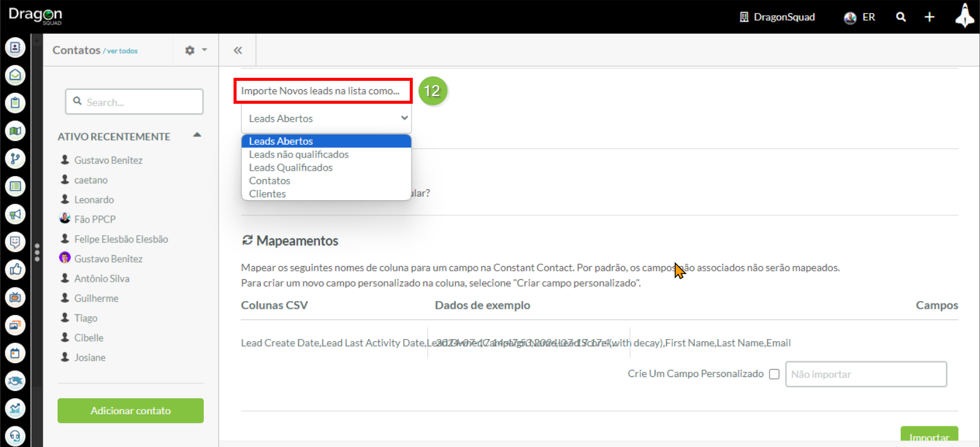Open the calendar icon in sidebar

coord(15,353)
